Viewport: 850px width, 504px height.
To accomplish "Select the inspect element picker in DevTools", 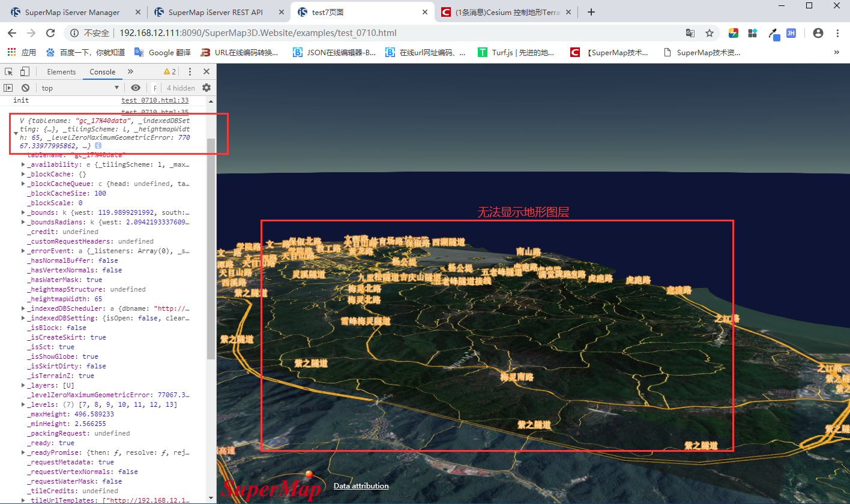I will click(x=9, y=72).
